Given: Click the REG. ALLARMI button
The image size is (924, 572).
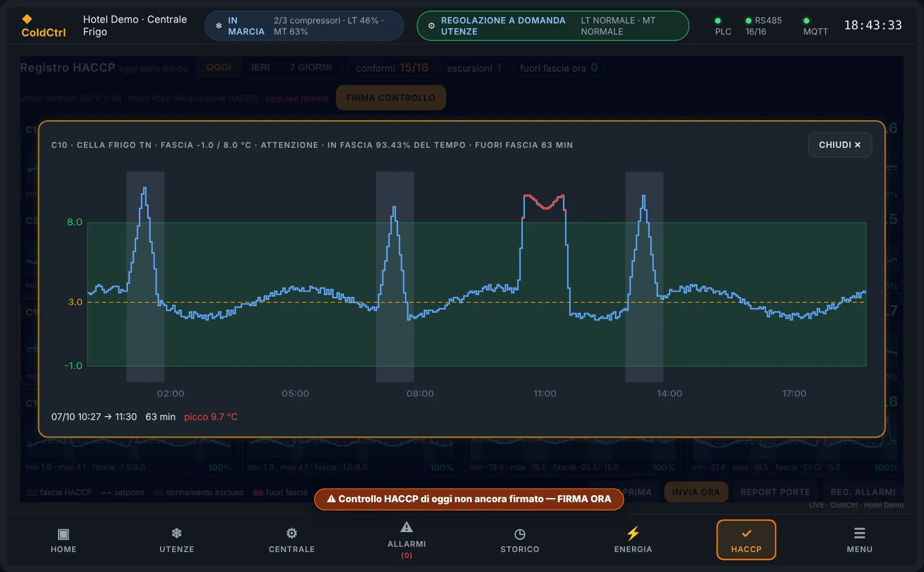Looking at the screenshot, I should click(863, 492).
